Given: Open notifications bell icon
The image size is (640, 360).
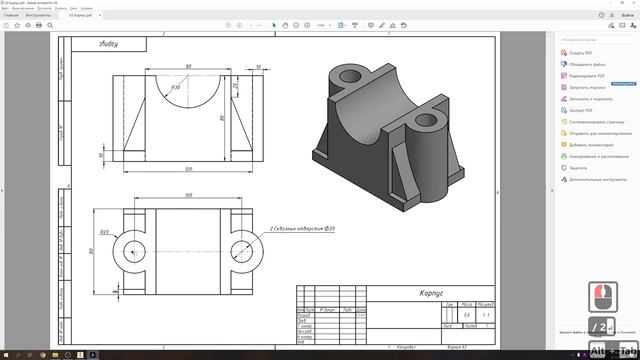Looking at the screenshot, I should 612,15.
